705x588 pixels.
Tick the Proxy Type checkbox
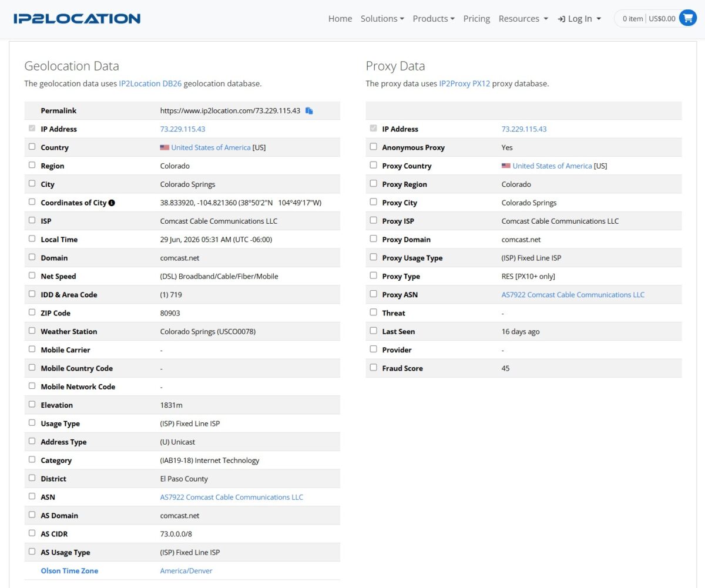pos(373,275)
